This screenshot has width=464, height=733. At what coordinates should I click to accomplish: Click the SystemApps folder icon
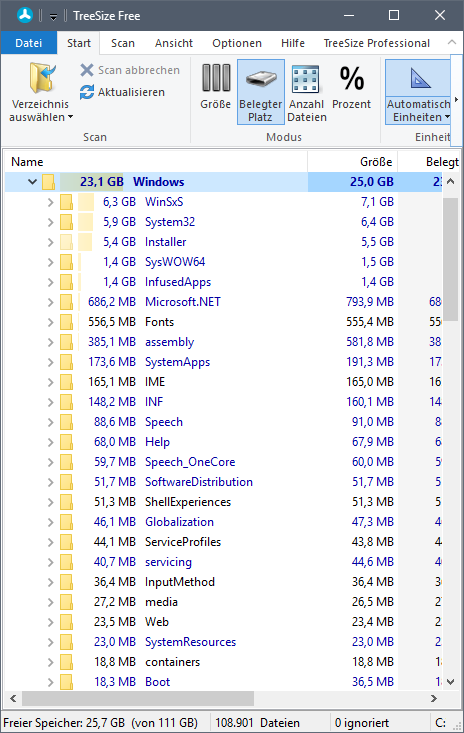66,362
